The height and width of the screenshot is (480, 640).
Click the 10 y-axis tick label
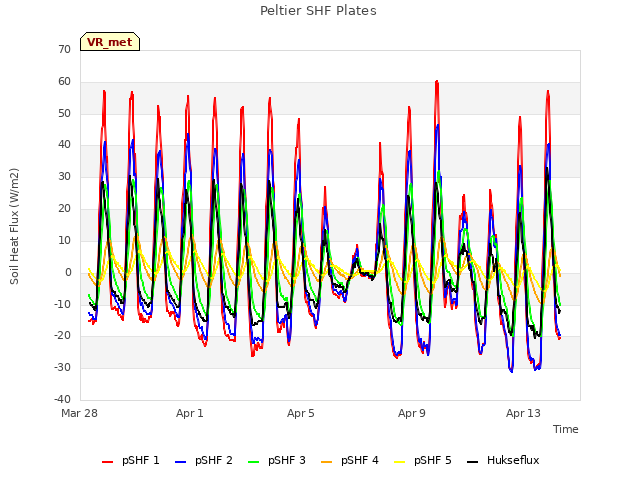point(64,240)
